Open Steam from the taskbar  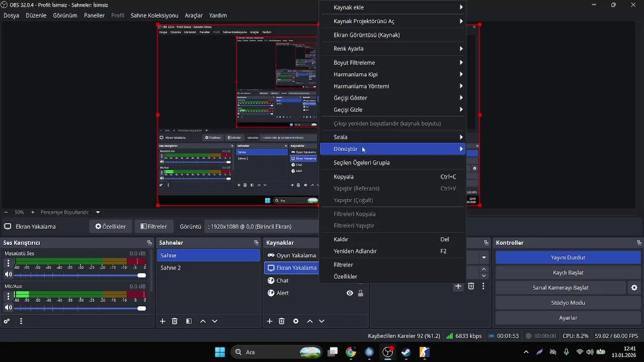click(x=406, y=352)
